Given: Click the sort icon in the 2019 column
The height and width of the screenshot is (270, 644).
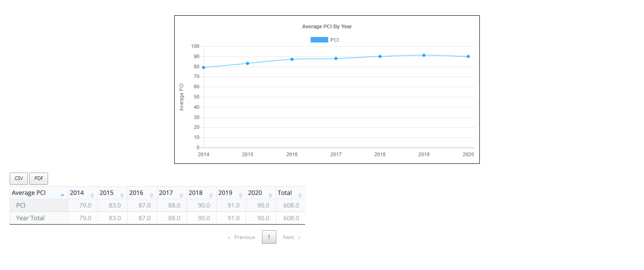Looking at the screenshot, I should coord(241,195).
